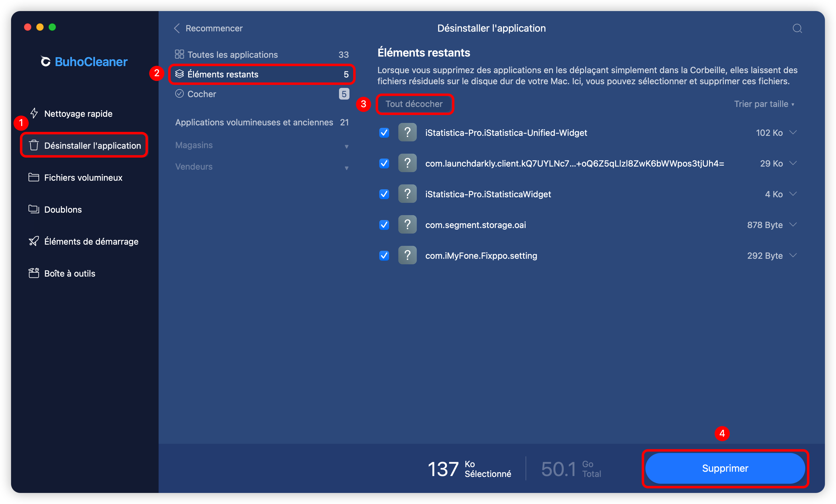Click the Tout décocher button
The width and height of the screenshot is (836, 504).
414,104
